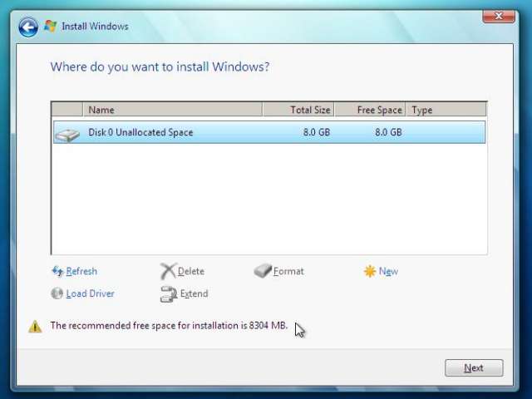This screenshot has width=532, height=399.
Task: Sort by the Total Size column header
Action: pyautogui.click(x=298, y=110)
